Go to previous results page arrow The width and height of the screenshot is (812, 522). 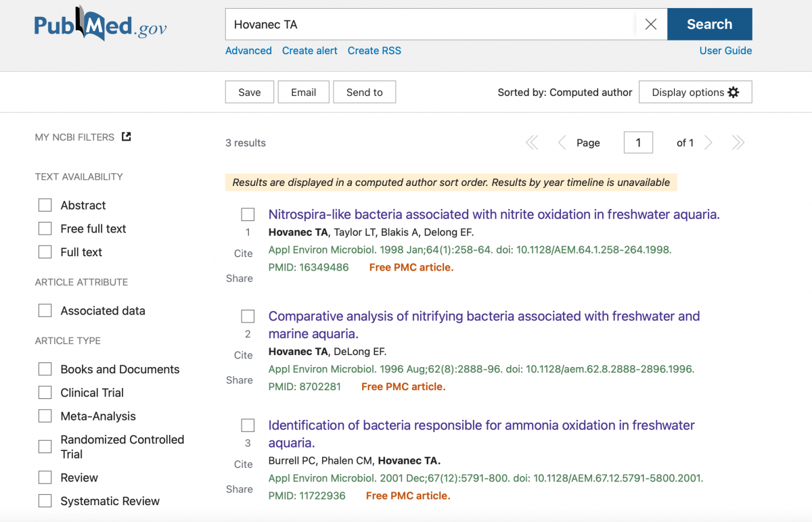(x=562, y=143)
